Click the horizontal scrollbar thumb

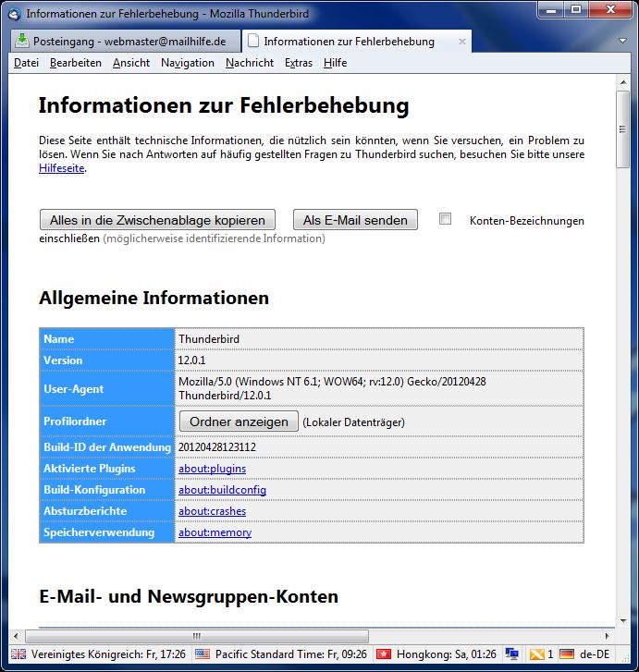pos(197,636)
